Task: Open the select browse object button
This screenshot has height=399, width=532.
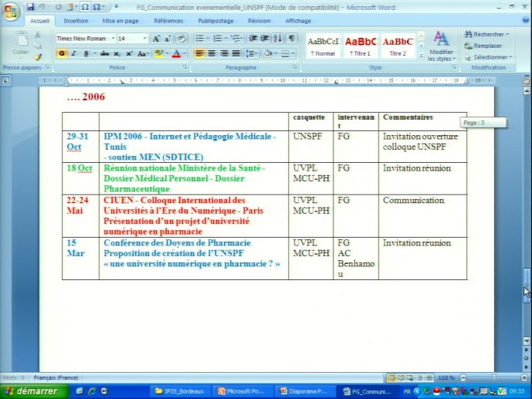Action: point(527,358)
